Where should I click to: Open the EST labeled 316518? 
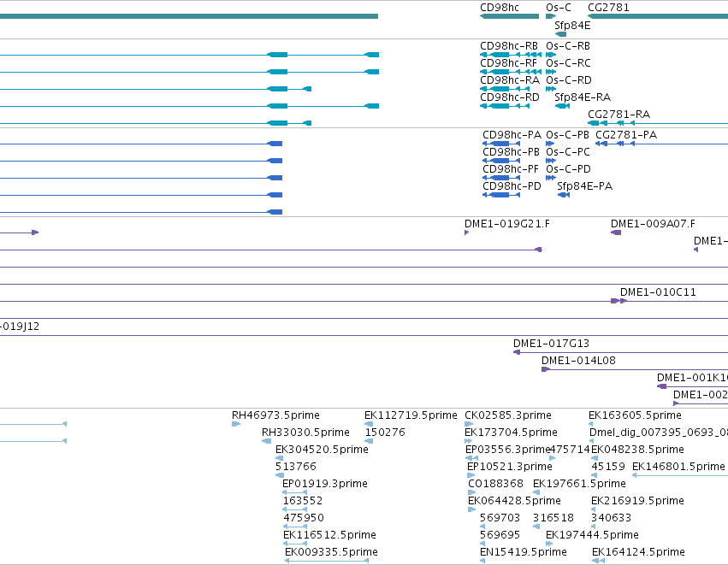(x=553, y=518)
